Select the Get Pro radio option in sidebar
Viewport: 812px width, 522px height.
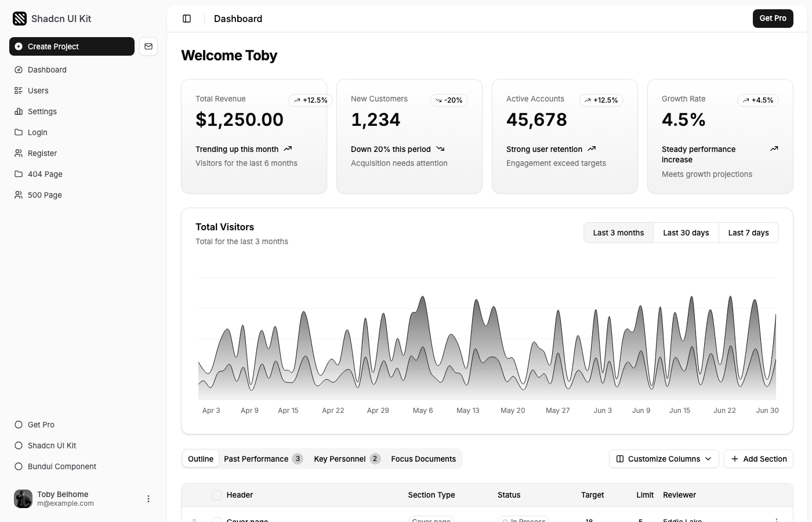[18, 425]
